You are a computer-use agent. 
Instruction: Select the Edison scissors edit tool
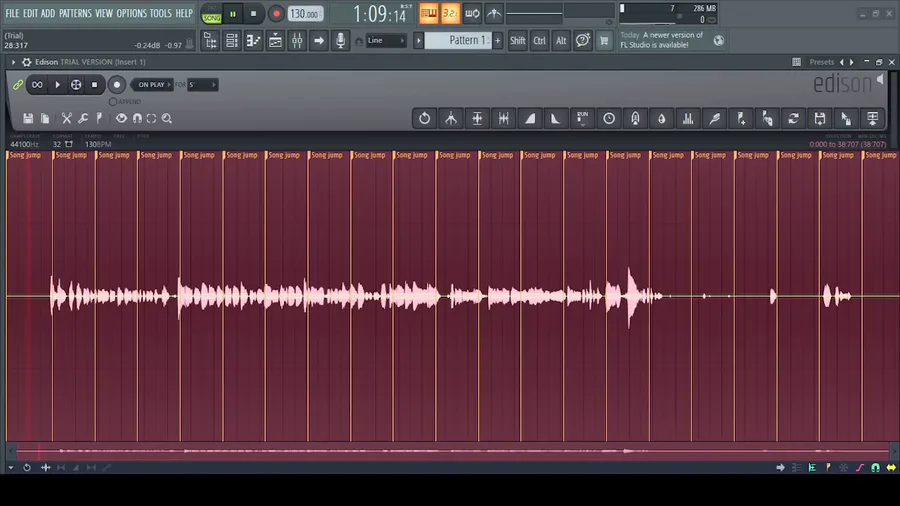pos(67,118)
